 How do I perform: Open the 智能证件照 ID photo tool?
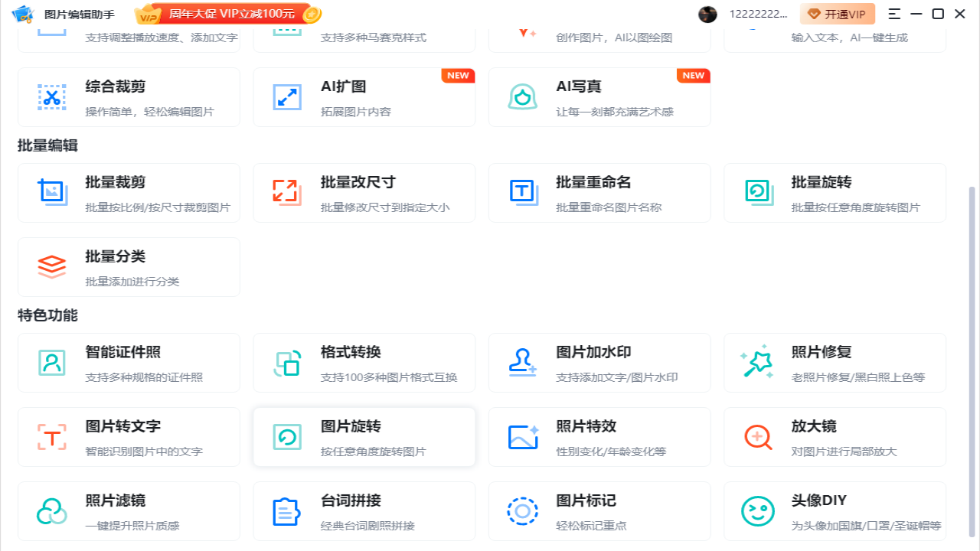click(129, 362)
